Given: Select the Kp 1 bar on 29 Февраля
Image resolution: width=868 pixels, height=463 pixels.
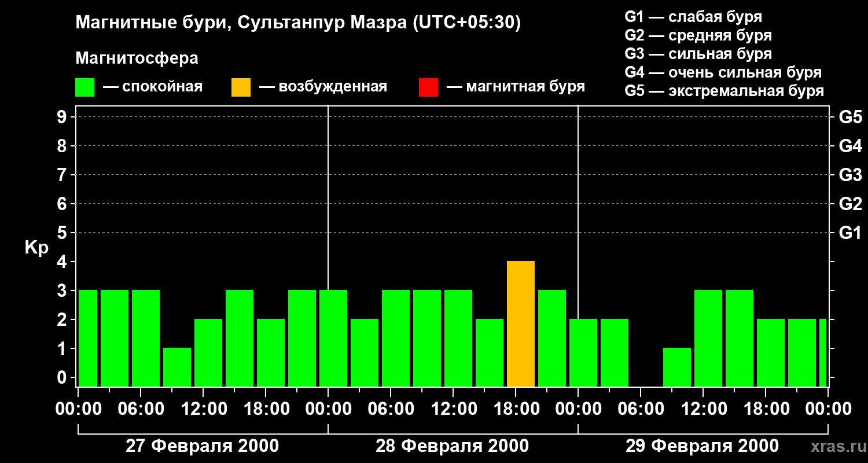Looking at the screenshot, I should coord(677,368).
